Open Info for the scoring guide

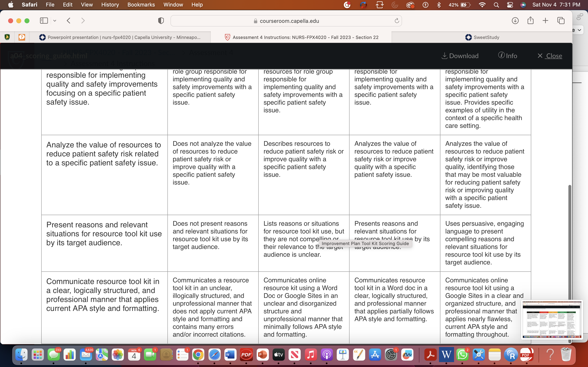[x=508, y=56]
